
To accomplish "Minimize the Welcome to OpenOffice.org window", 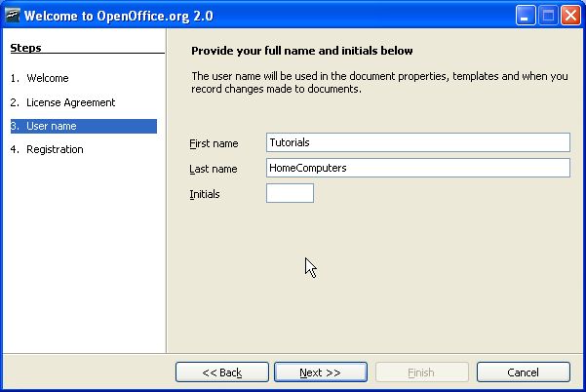I will point(526,16).
